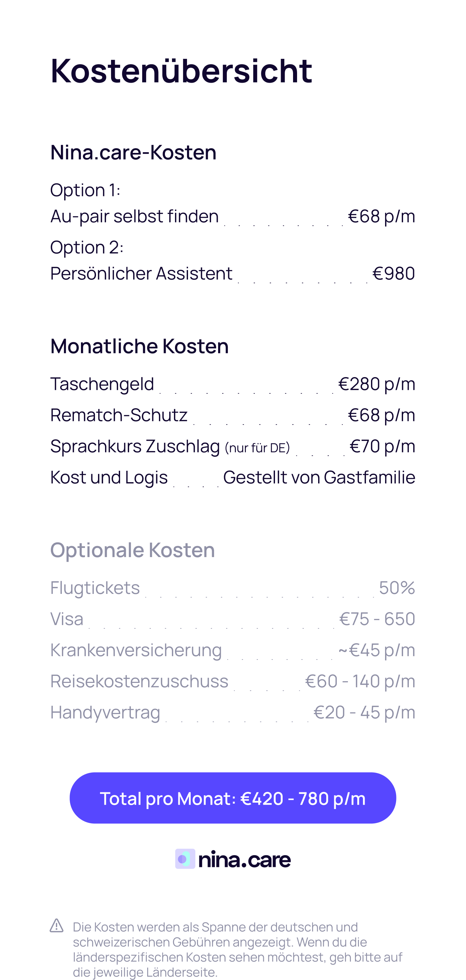Click the Visa cost label
The image size is (466, 980).
pos(67,619)
